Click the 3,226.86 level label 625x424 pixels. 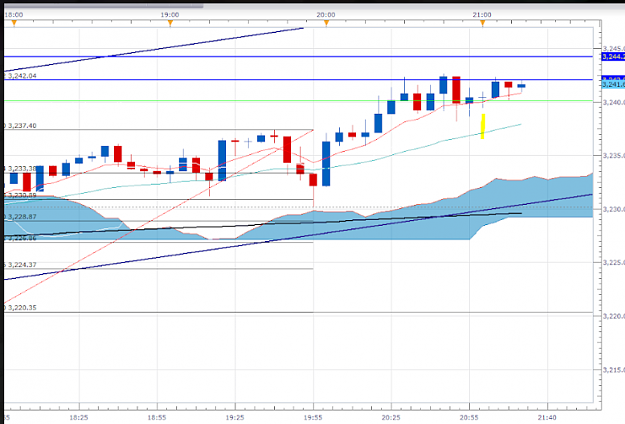click(x=22, y=238)
